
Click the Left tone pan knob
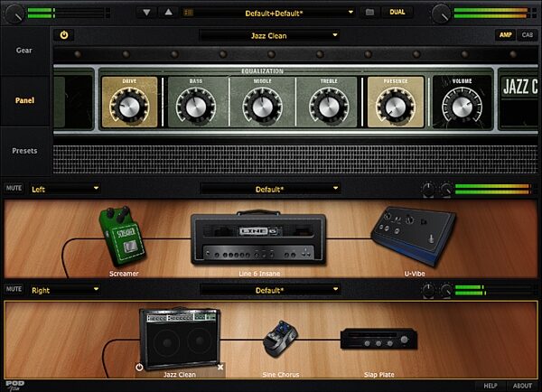tap(428, 190)
